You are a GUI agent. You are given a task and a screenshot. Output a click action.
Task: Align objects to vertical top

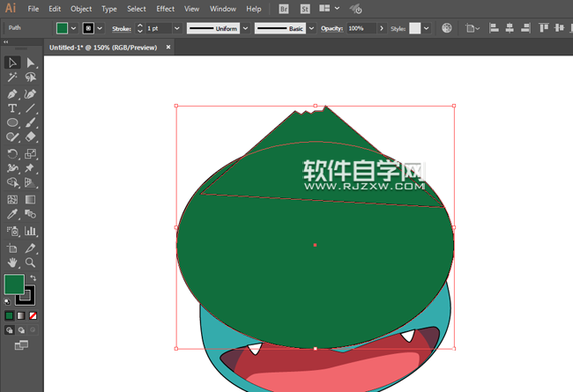(544, 28)
